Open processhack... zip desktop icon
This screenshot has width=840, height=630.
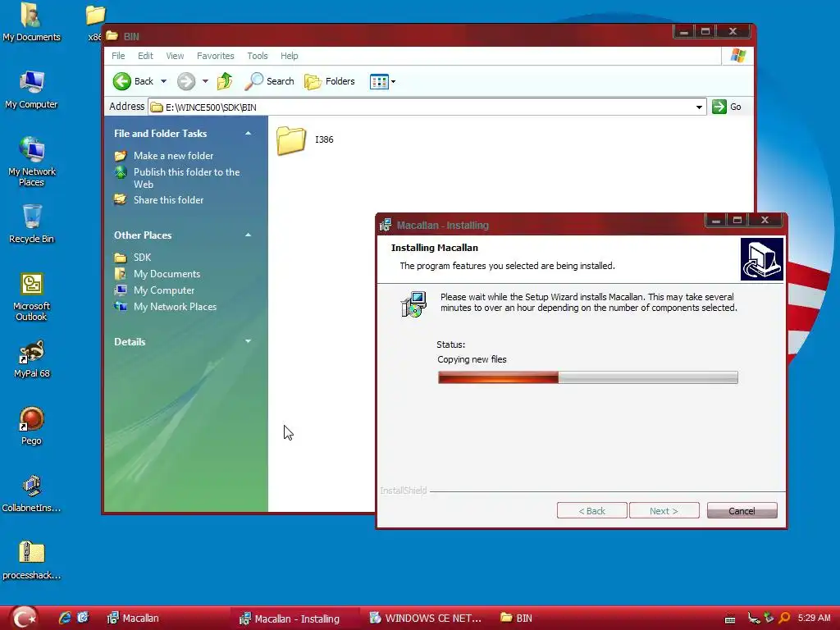tap(32, 560)
